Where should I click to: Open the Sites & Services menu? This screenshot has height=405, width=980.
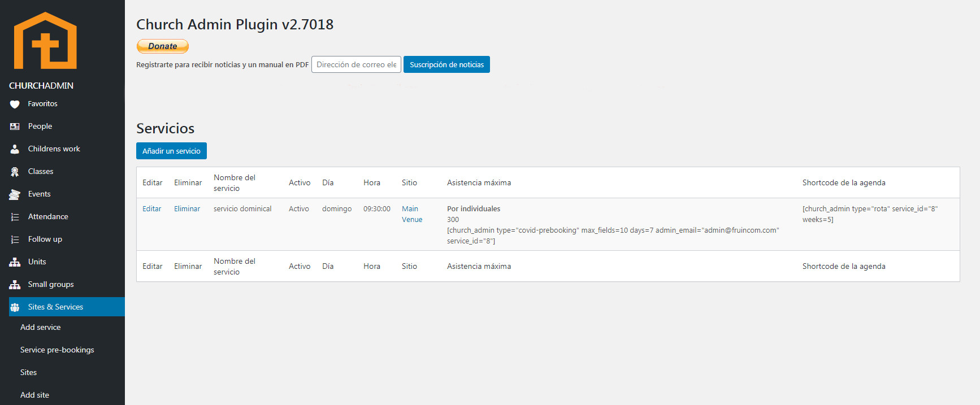(55, 307)
